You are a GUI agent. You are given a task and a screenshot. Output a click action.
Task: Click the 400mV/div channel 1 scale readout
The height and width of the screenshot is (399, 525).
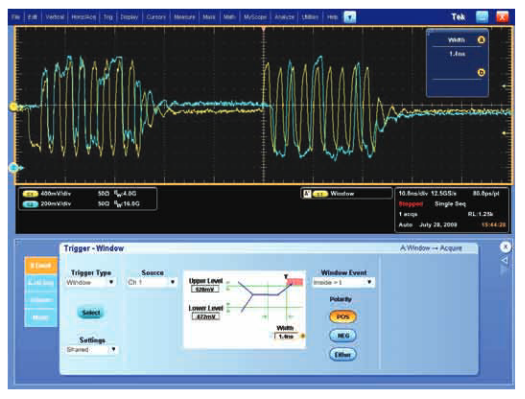[x=56, y=193]
